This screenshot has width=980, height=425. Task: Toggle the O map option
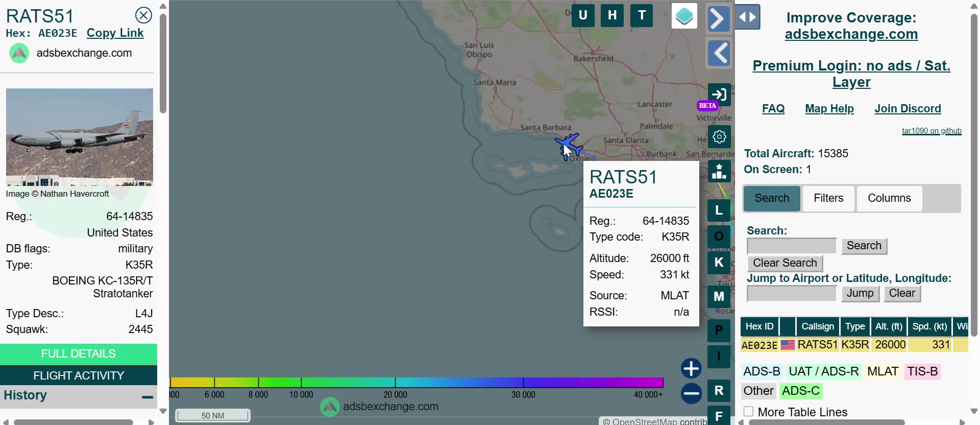click(x=719, y=236)
